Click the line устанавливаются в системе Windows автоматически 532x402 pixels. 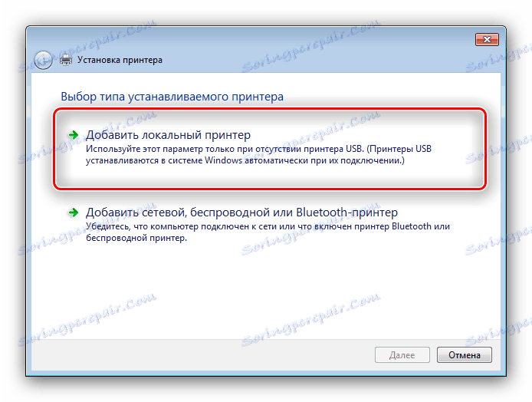tap(245, 160)
